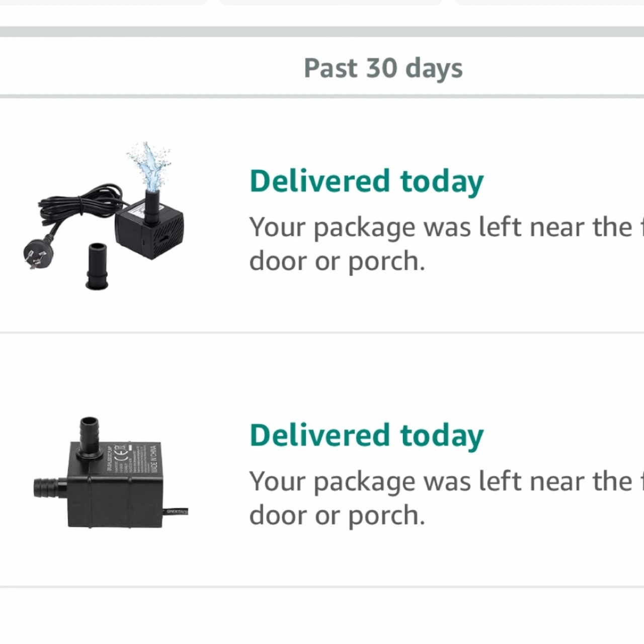This screenshot has height=644, width=644.
Task: Select the partially visible card at top left
Action: [x=103, y=3]
